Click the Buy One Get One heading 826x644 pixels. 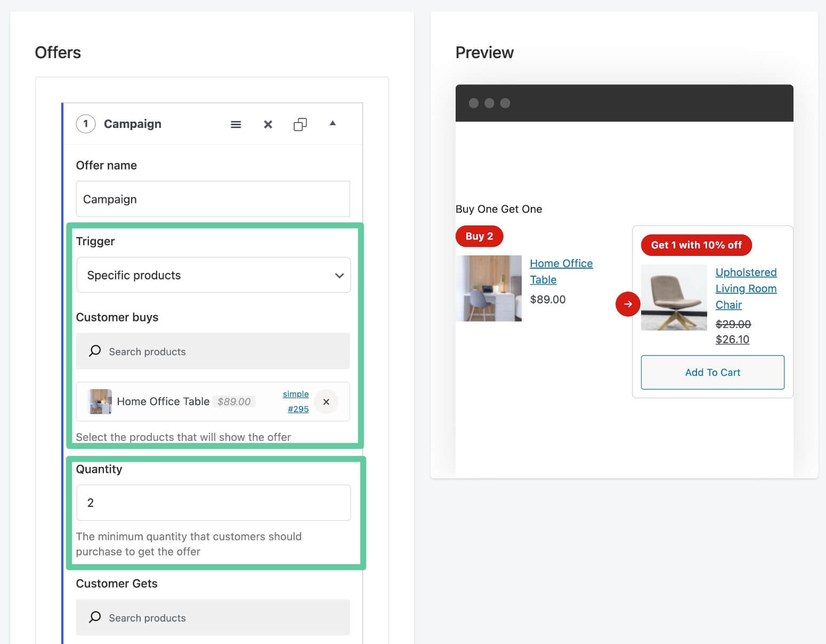point(499,209)
